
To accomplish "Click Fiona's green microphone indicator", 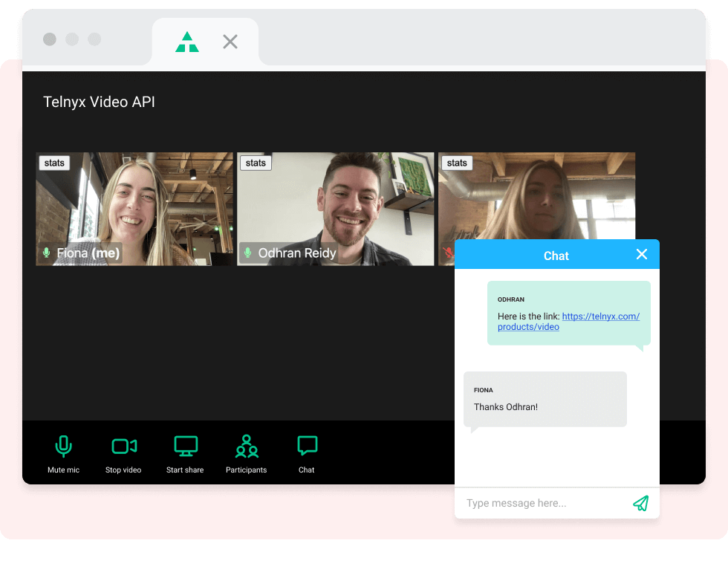I will click(46, 253).
